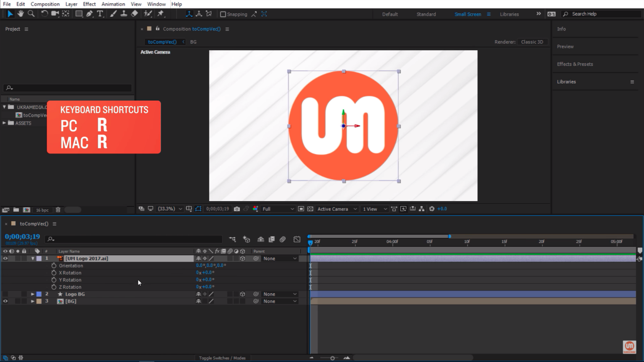Open the Animation menu
644x362 pixels.
click(113, 4)
